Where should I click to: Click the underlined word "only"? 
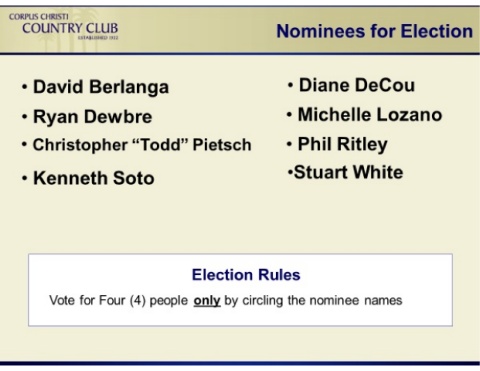pos(207,301)
